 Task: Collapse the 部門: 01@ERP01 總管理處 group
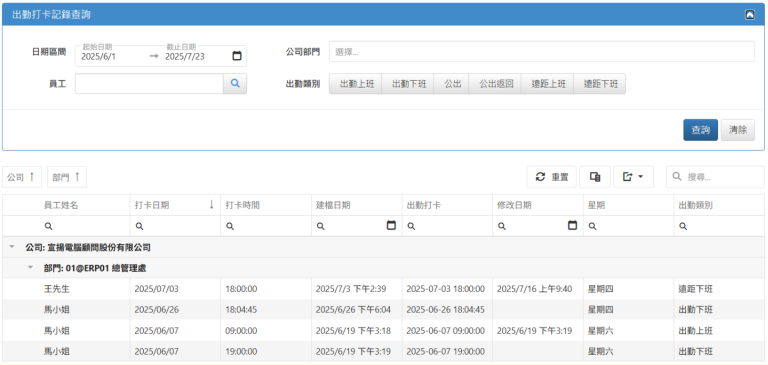pyautogui.click(x=30, y=268)
